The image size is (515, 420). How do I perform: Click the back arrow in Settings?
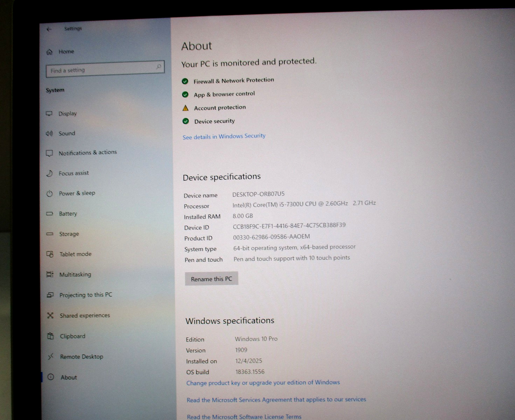(49, 29)
